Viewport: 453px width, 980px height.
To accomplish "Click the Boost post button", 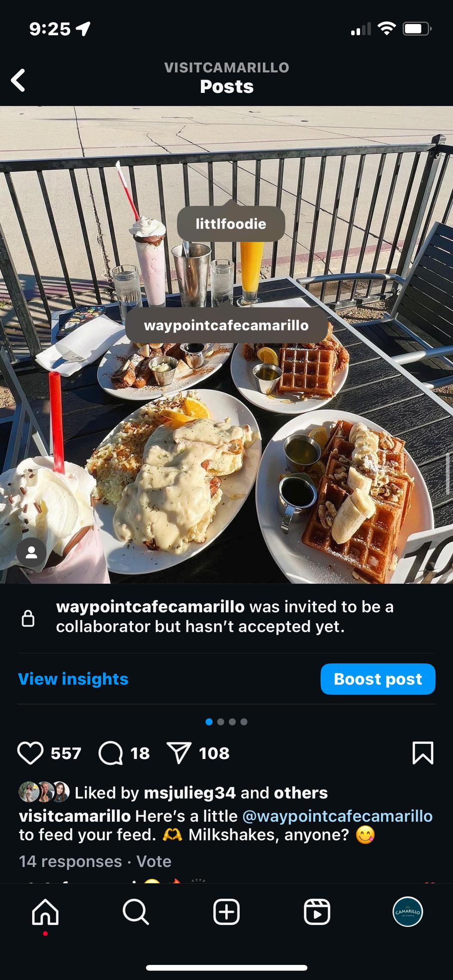I will [378, 679].
